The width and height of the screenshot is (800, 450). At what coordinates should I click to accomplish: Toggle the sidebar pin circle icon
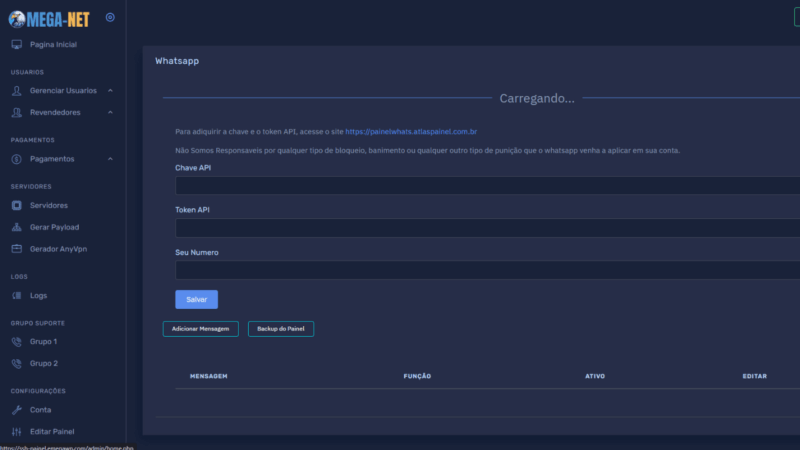[110, 17]
